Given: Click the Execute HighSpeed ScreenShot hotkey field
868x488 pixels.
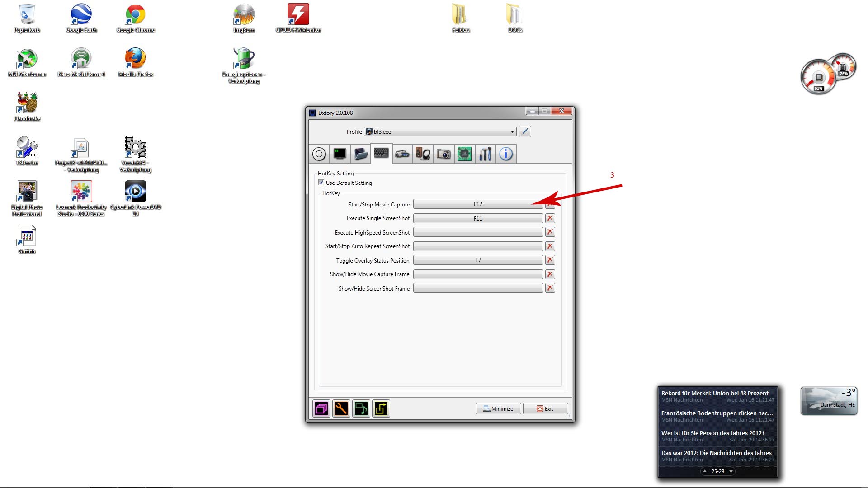Looking at the screenshot, I should pyautogui.click(x=477, y=232).
